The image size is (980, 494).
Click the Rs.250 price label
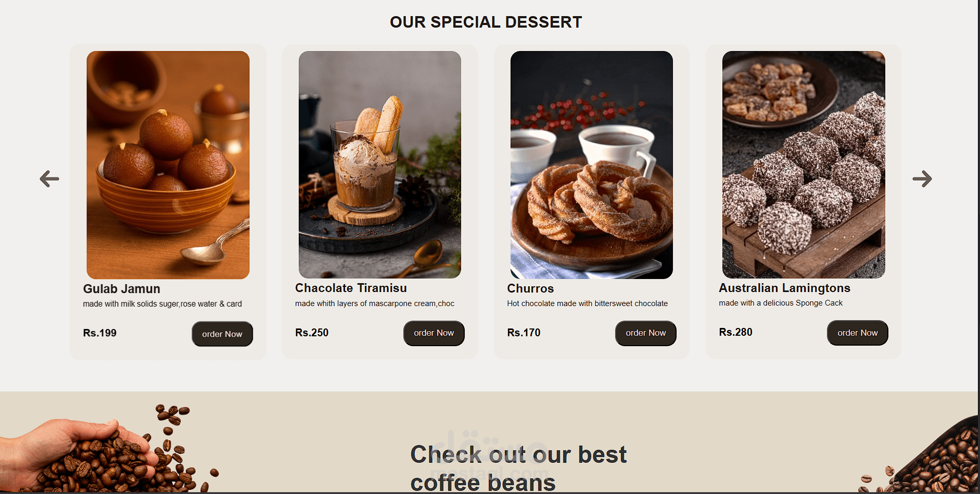point(312,333)
